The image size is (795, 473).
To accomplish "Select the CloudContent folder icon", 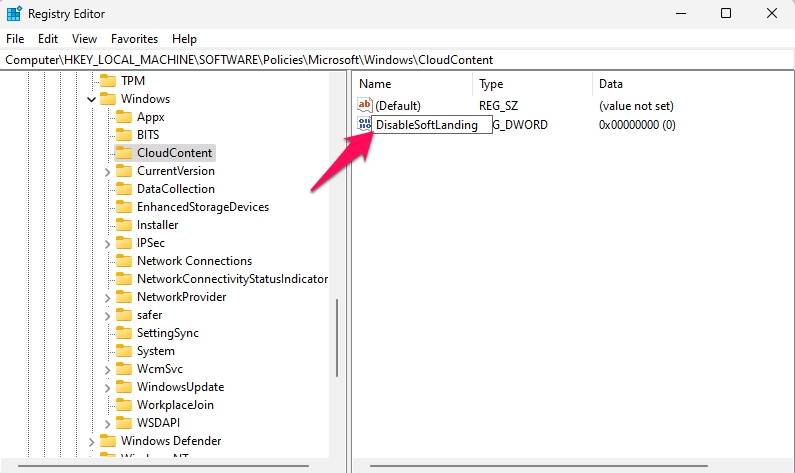I will click(x=124, y=153).
